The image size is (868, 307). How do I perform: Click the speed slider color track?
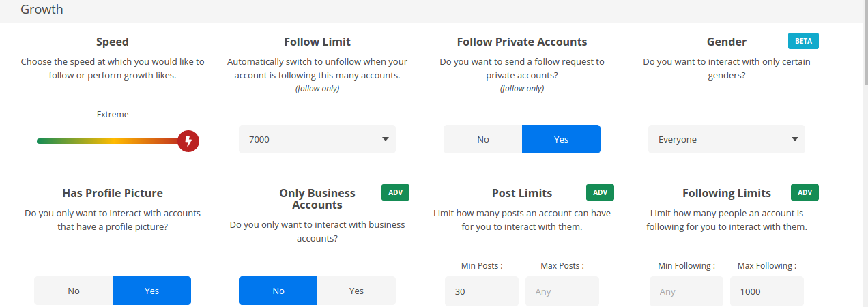[109, 141]
